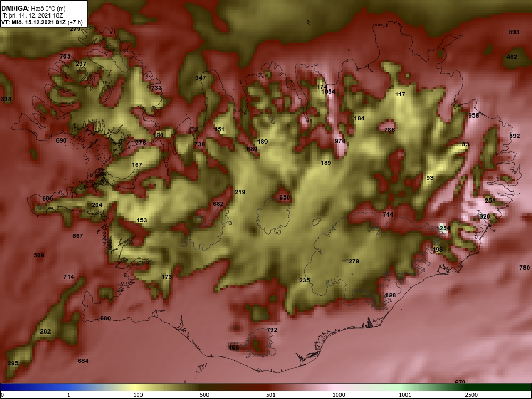532x399 pixels.
Task: Select the map value 237
Action: pos(81,64)
